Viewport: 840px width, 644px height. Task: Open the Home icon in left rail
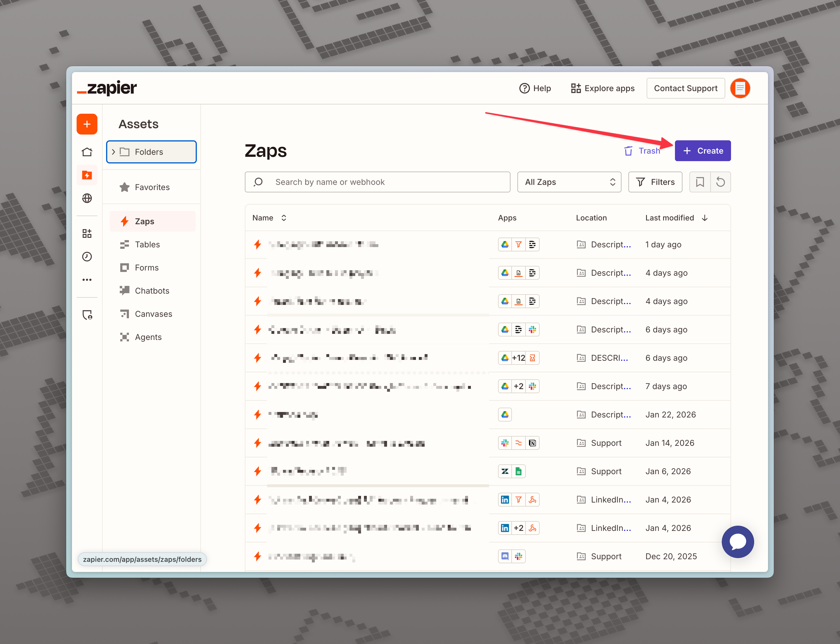click(87, 152)
